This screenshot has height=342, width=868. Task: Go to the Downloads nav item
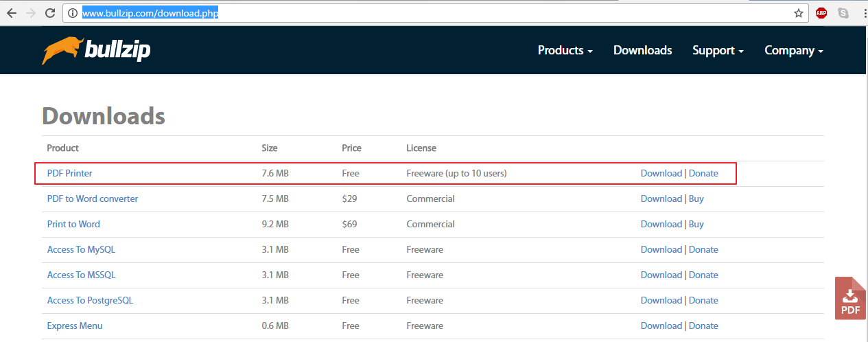pos(642,50)
